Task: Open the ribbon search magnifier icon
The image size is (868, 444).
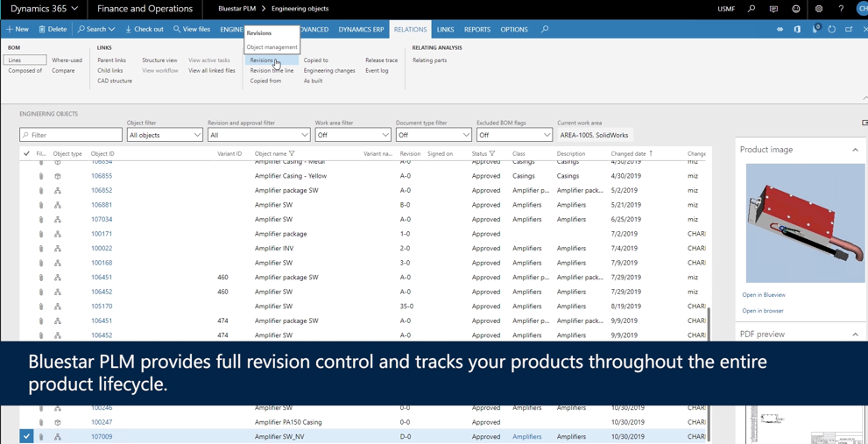Action: pyautogui.click(x=545, y=30)
